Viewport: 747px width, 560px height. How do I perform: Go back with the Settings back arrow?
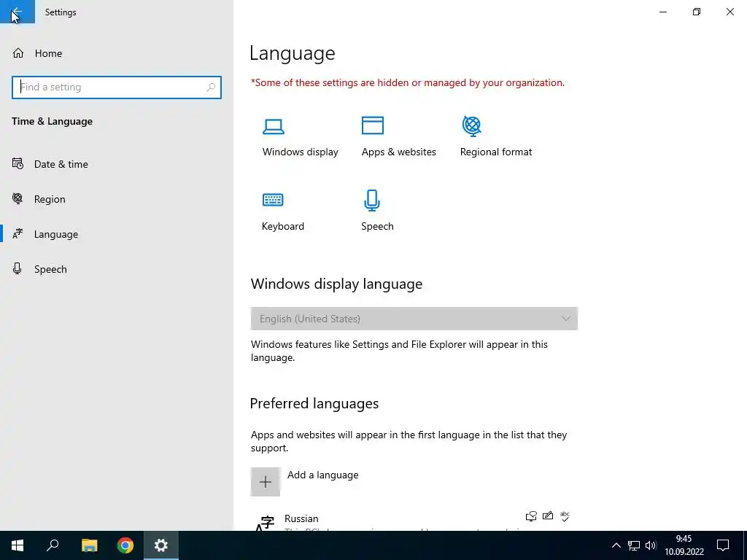click(x=18, y=12)
